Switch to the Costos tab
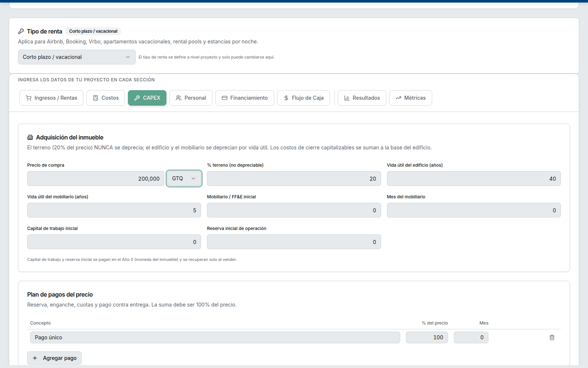The height and width of the screenshot is (368, 588). (106, 98)
